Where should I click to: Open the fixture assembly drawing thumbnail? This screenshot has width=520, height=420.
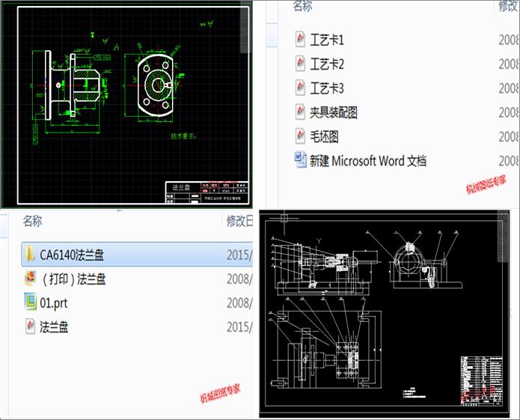click(x=385, y=314)
